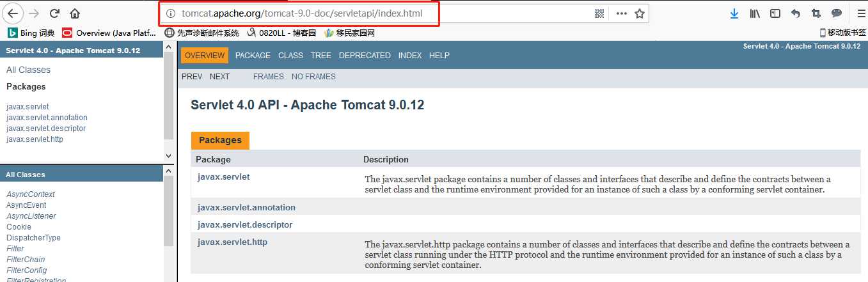This screenshot has width=868, height=282.
Task: Click the Description column header
Action: click(386, 160)
